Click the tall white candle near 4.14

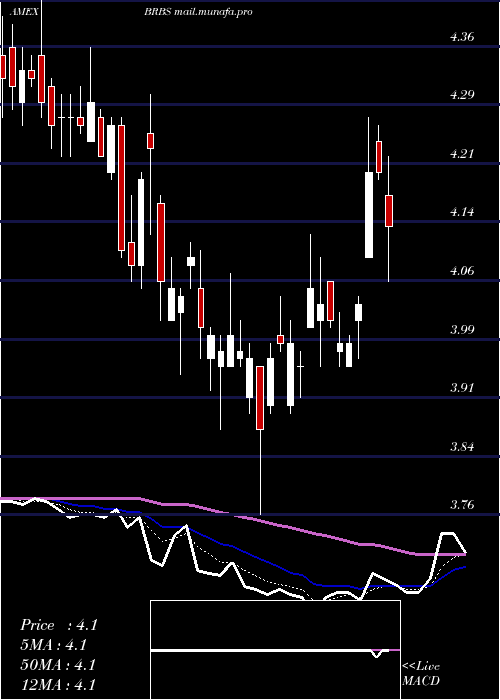coord(369,215)
